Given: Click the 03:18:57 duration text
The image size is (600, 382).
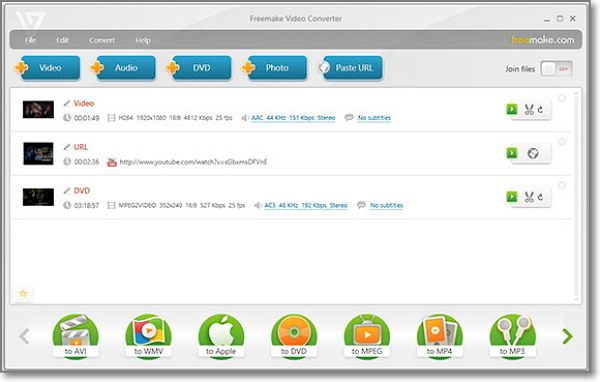Looking at the screenshot, I should click(x=86, y=206).
